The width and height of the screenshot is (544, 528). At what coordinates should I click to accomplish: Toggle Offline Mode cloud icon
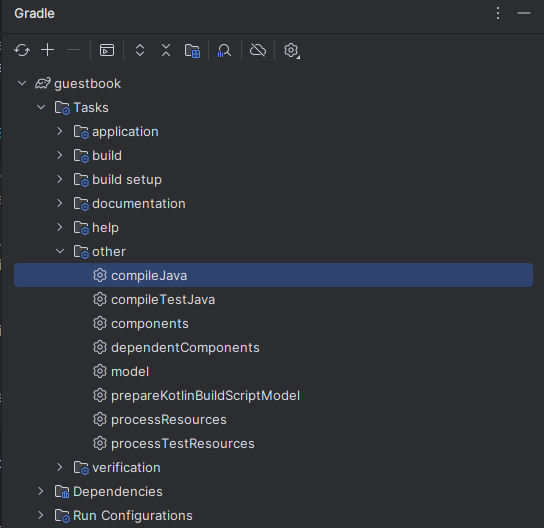tap(258, 50)
